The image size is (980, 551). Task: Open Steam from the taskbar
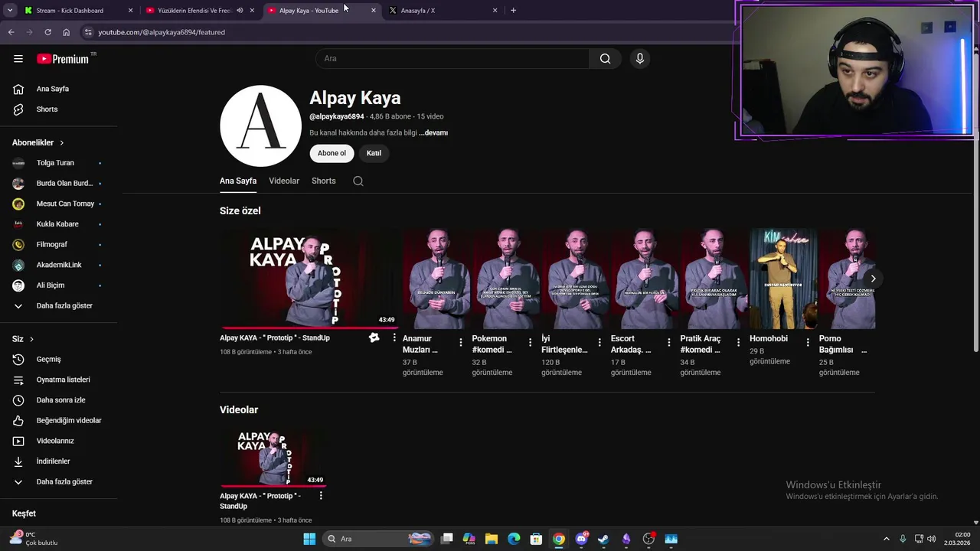pyautogui.click(x=603, y=539)
